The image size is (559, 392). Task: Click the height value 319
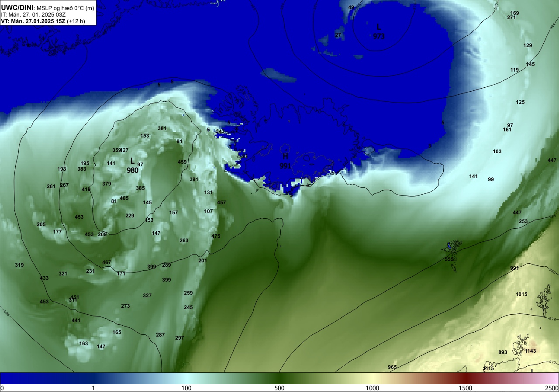[19, 265]
